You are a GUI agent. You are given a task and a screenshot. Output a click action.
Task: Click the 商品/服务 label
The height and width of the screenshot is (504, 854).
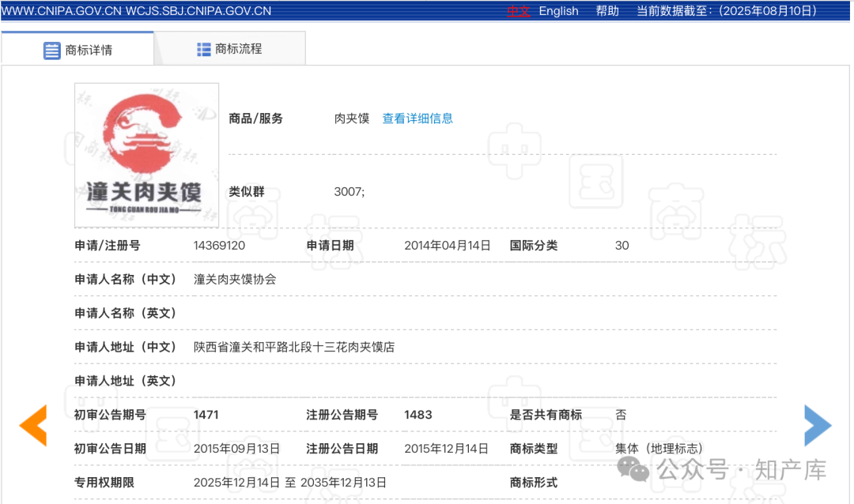click(255, 118)
